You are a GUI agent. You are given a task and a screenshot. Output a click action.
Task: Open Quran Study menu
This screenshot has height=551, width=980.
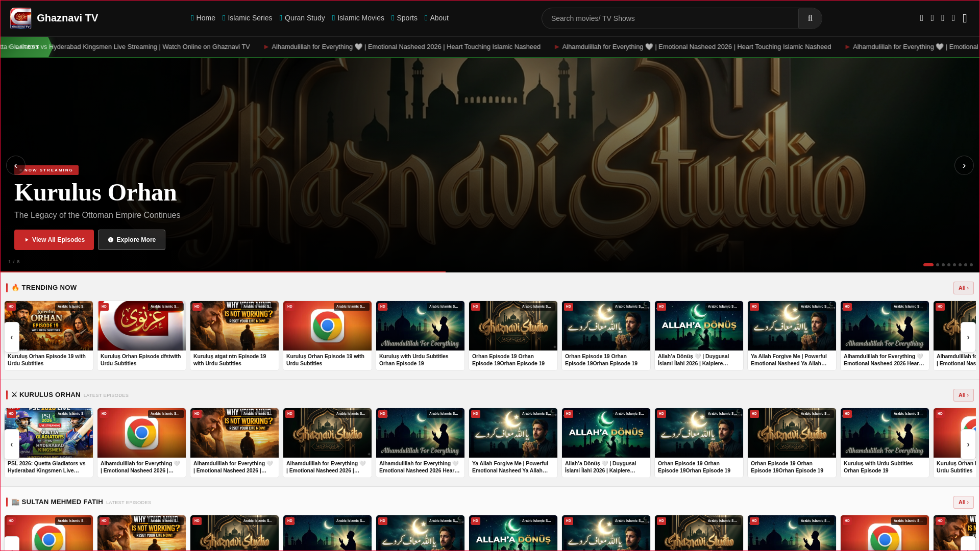pyautogui.click(x=302, y=18)
